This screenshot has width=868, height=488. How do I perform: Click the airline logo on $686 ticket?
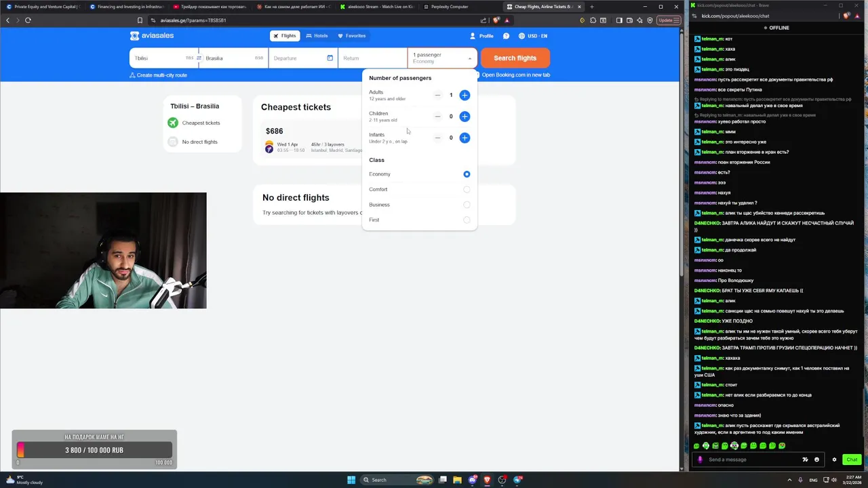(x=269, y=146)
